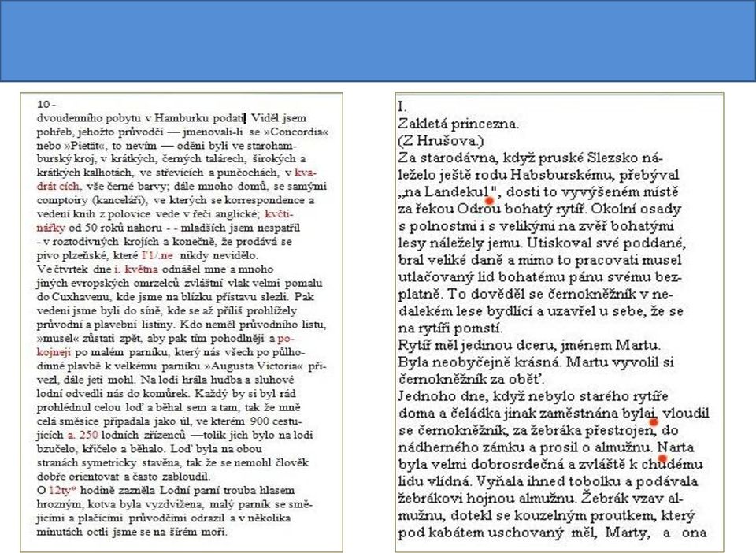Click the closing words "šírém moři"
Image resolution: width=756 pixels, height=553 pixels.
pos(199,533)
